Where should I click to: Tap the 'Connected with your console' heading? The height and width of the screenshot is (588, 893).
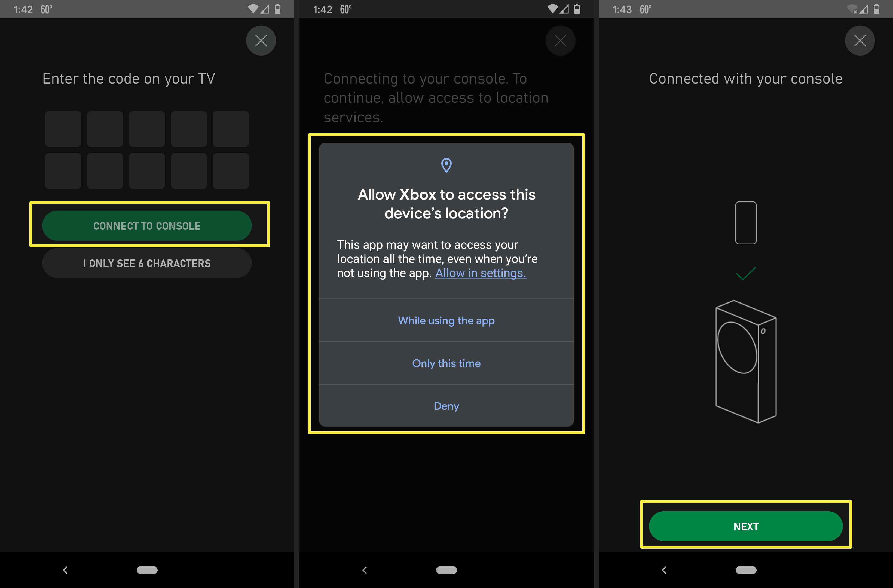click(x=745, y=79)
